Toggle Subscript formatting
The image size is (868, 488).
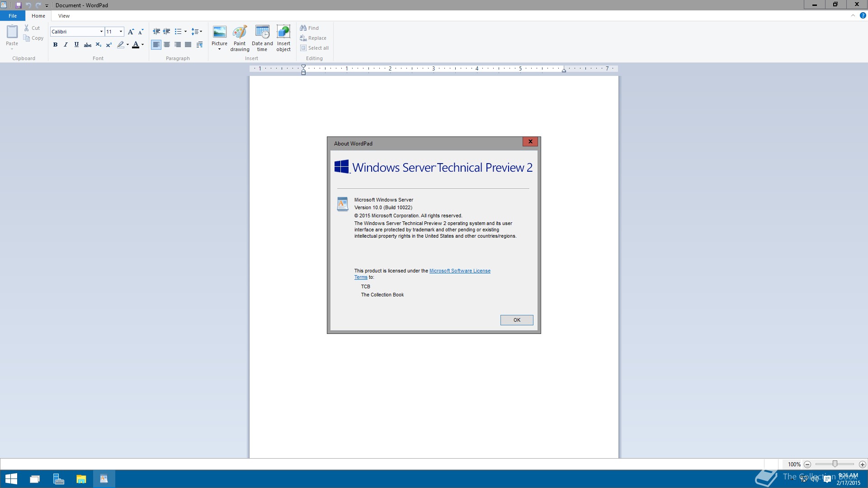pyautogui.click(x=98, y=45)
